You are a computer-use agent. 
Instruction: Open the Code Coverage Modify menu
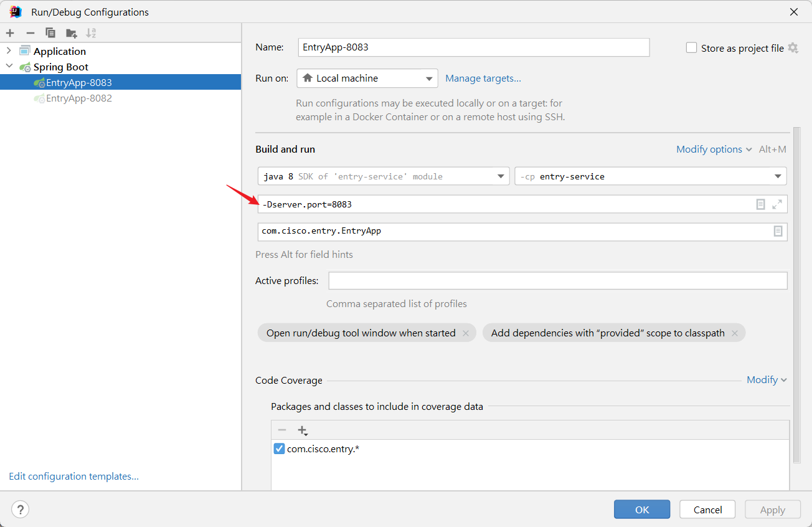(767, 380)
